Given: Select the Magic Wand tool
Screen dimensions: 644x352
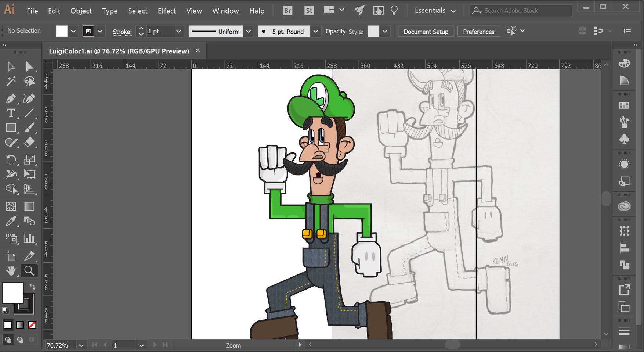Looking at the screenshot, I should point(11,81).
